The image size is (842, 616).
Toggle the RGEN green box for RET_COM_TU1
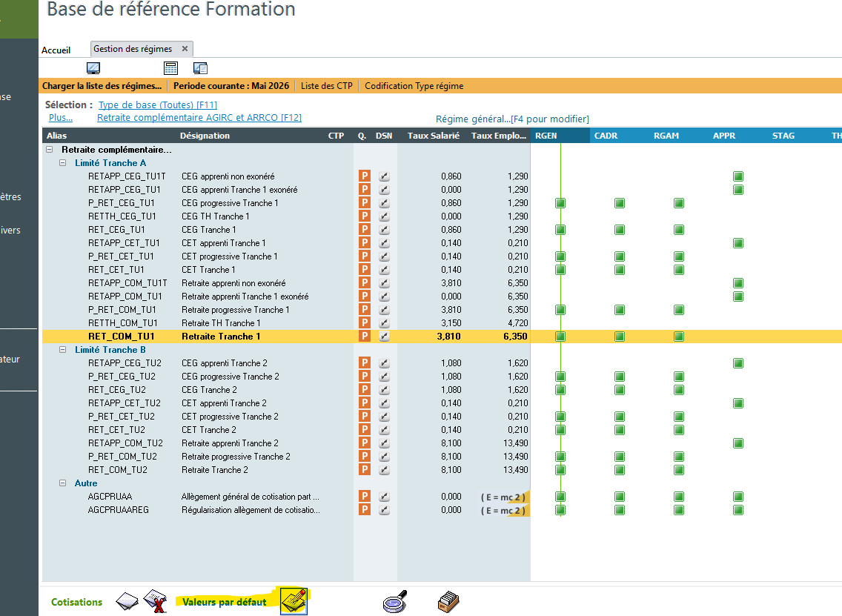pyautogui.click(x=560, y=337)
